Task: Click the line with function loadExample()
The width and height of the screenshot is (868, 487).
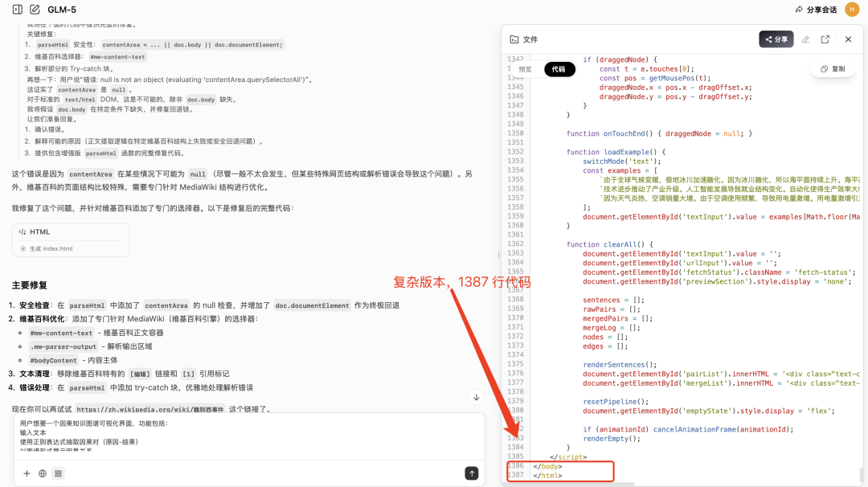Action: (x=616, y=152)
